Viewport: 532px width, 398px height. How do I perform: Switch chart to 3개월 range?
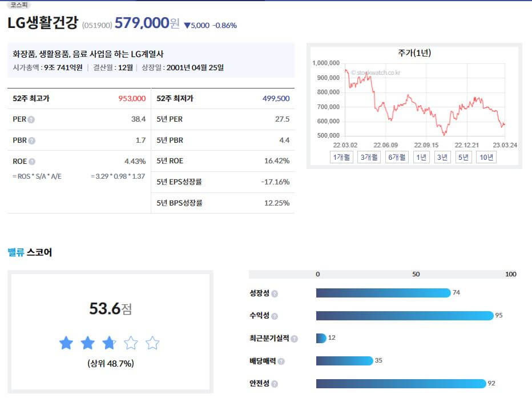(369, 157)
